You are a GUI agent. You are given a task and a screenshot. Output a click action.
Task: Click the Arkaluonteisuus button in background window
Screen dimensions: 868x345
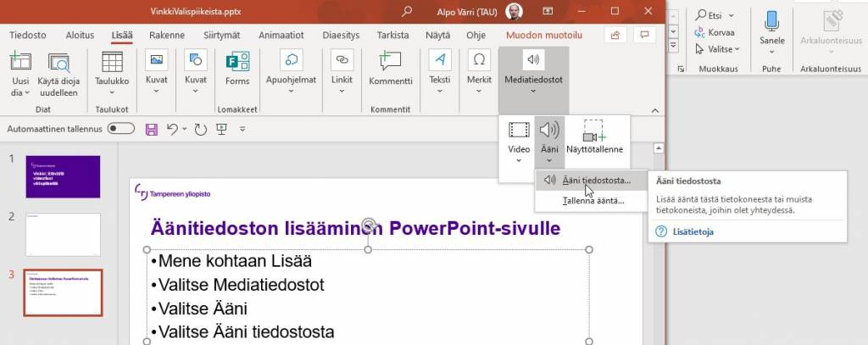831,33
